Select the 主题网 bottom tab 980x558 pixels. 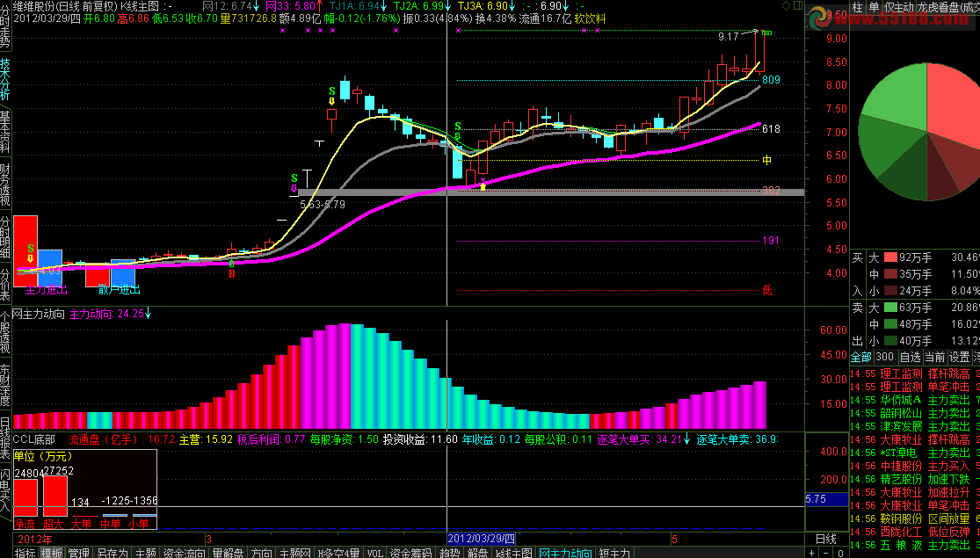(295, 553)
